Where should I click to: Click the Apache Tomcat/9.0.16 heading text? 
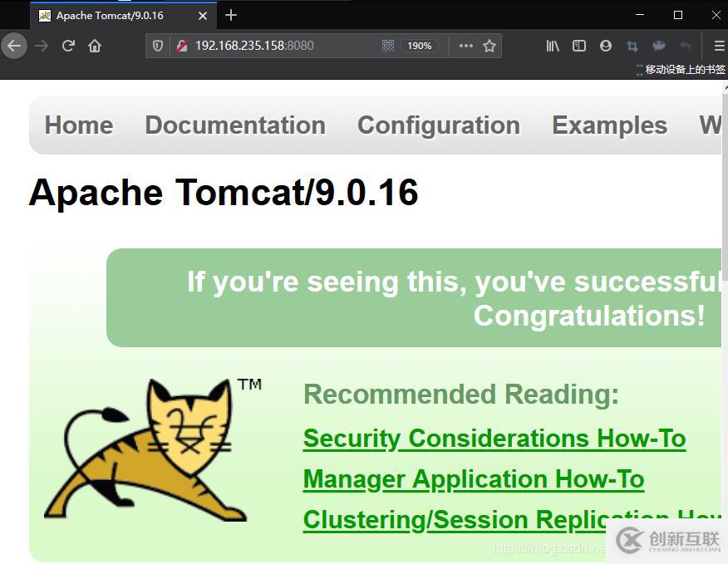pyautogui.click(x=224, y=192)
